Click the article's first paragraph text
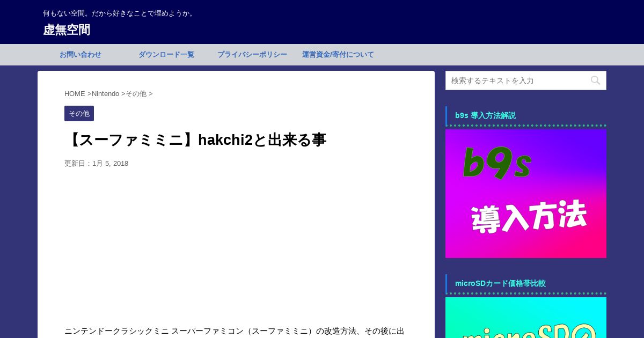 pos(235,331)
